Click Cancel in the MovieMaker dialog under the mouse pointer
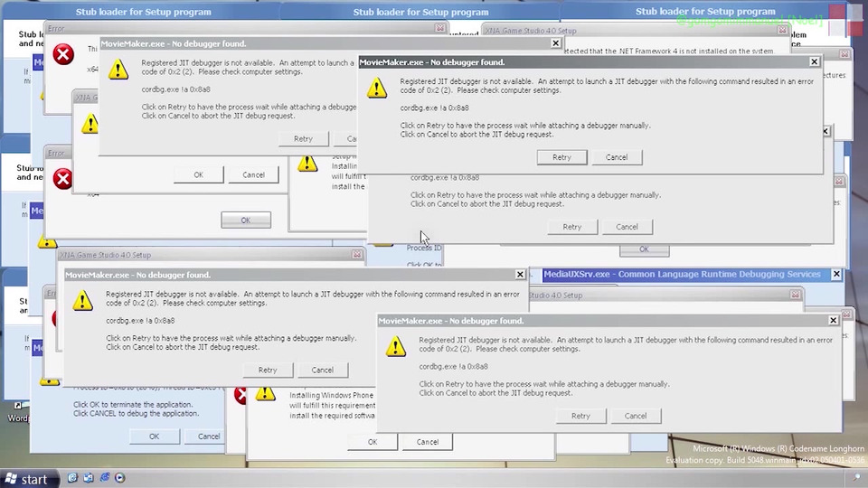Screen dimensions: 868x488 pos(627,227)
